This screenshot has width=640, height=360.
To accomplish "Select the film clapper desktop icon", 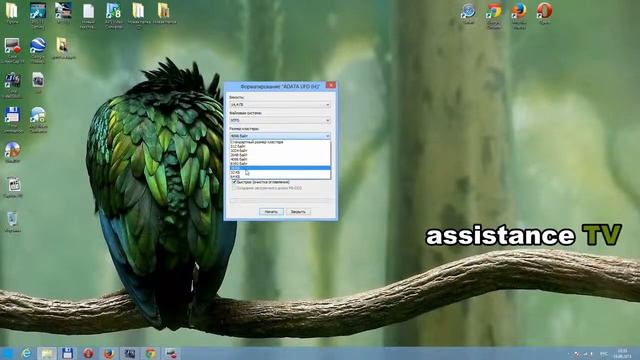I will coord(13,187).
